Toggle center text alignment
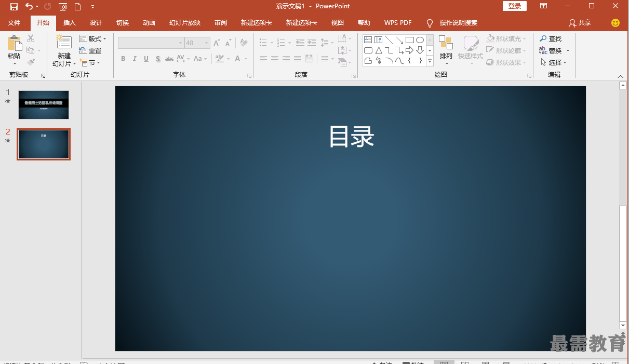 275,59
